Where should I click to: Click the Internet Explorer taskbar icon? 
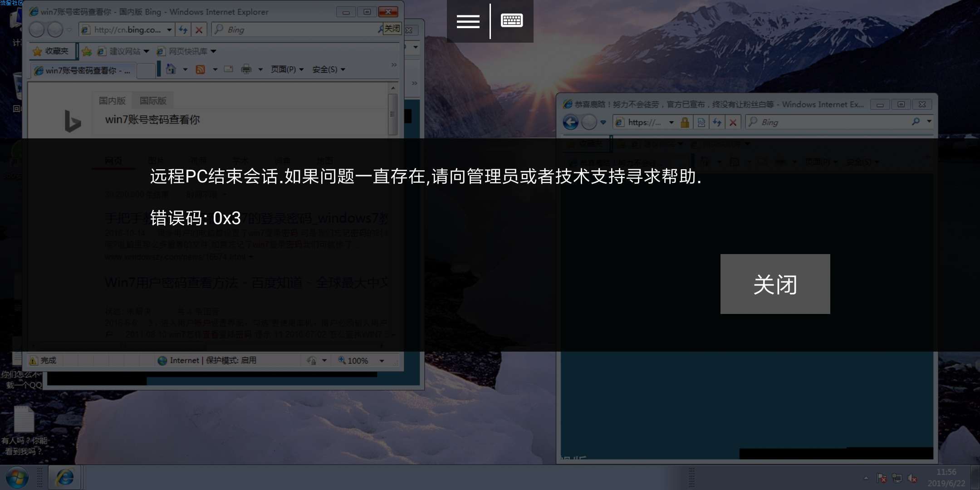click(65, 477)
